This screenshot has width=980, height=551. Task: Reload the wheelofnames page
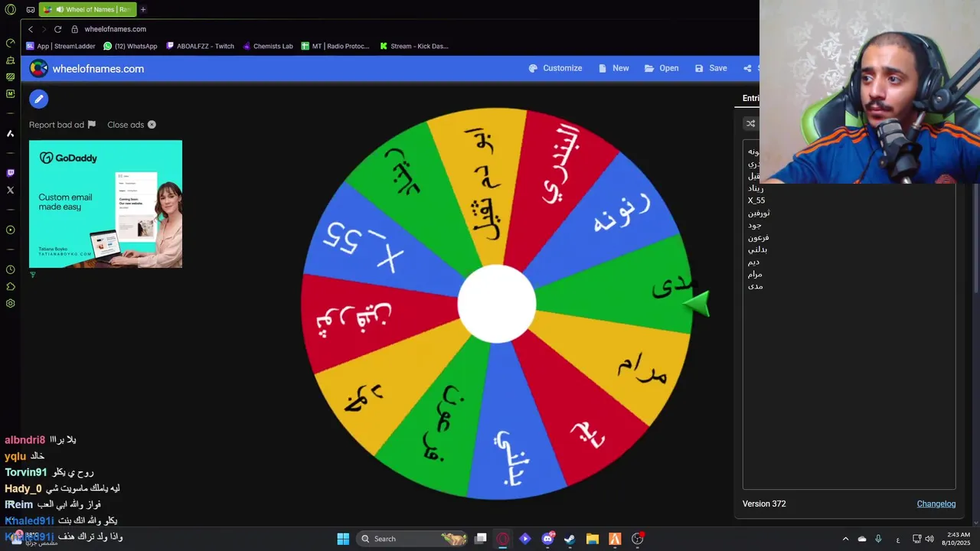(x=57, y=29)
